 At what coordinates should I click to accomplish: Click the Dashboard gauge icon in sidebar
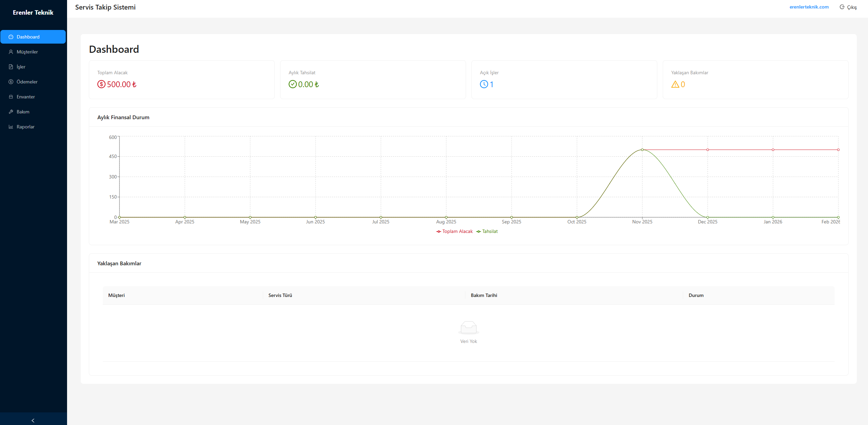[11, 37]
